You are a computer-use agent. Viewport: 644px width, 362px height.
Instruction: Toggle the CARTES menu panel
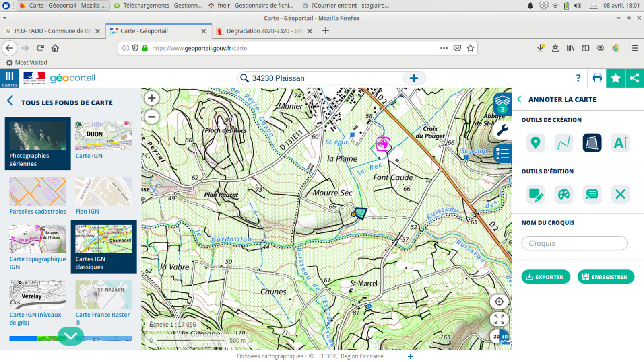(9, 78)
